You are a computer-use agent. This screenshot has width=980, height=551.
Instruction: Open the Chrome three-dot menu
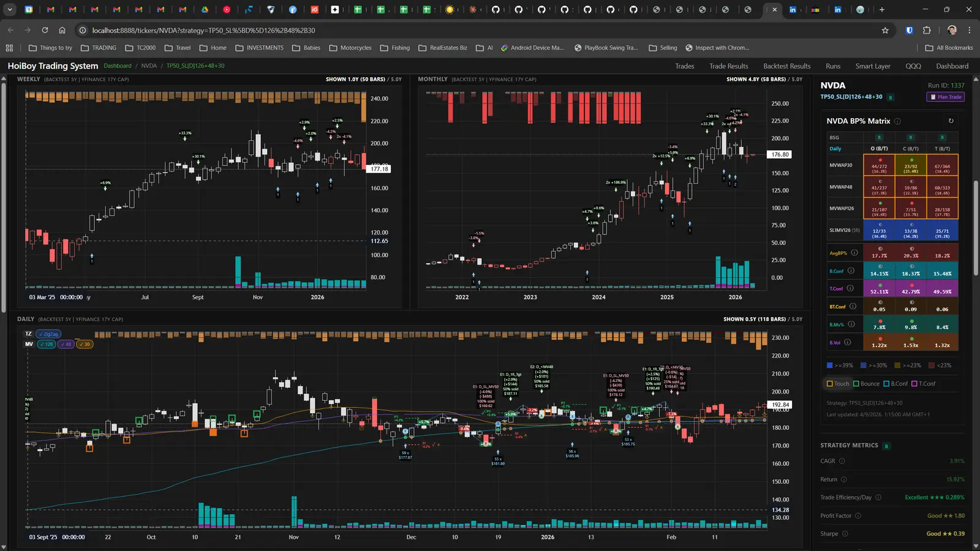click(970, 30)
